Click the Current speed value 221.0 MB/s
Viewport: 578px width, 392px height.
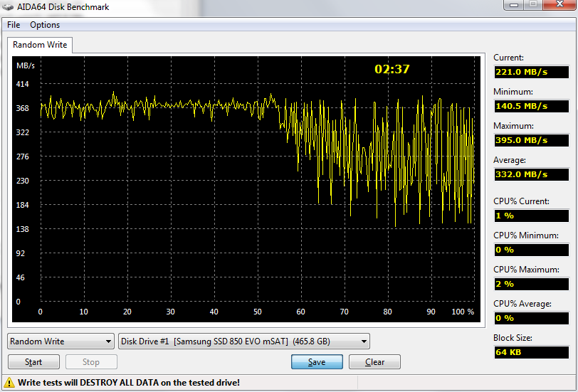click(531, 72)
